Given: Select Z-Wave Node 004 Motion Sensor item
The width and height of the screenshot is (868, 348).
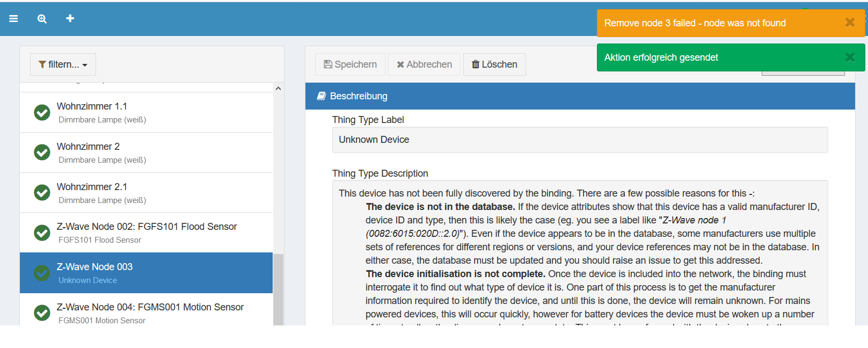Looking at the screenshot, I should tap(150, 313).
